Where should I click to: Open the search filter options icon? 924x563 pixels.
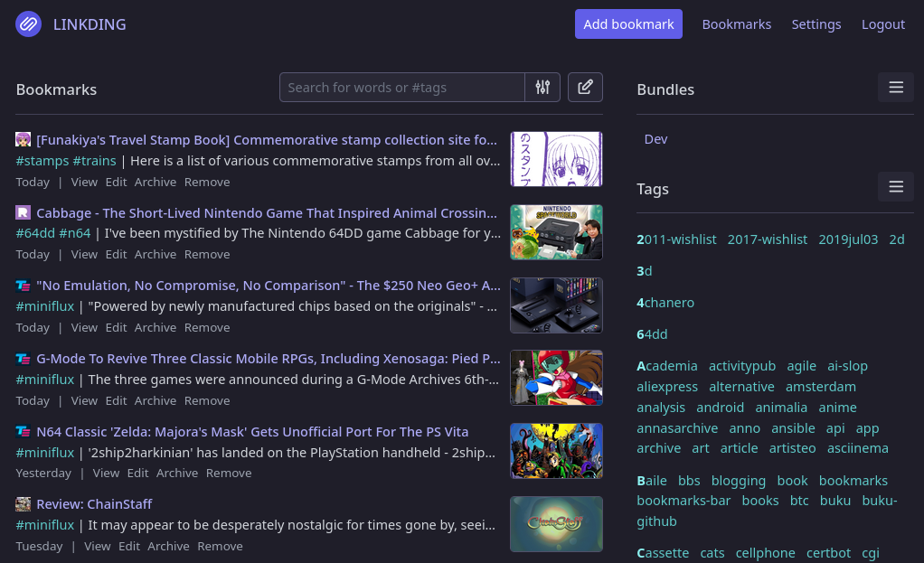coord(542,87)
